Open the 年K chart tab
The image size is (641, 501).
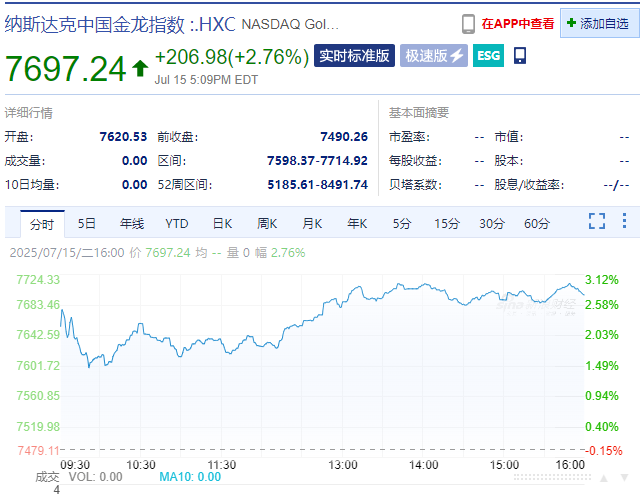pyautogui.click(x=357, y=223)
